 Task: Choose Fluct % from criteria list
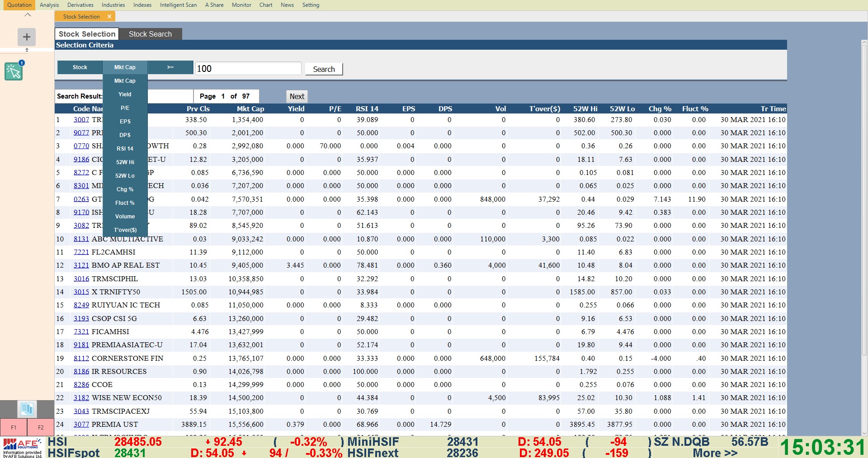[x=125, y=203]
